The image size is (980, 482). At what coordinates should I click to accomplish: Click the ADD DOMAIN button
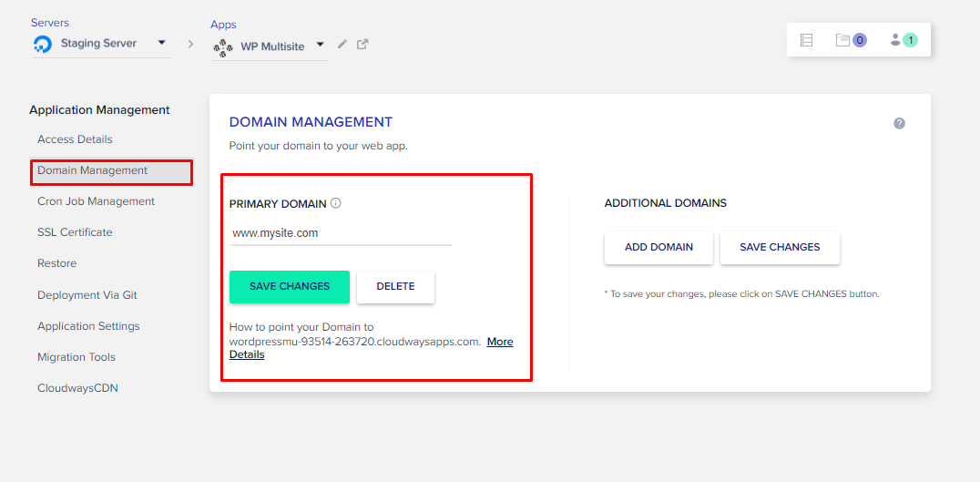658,247
